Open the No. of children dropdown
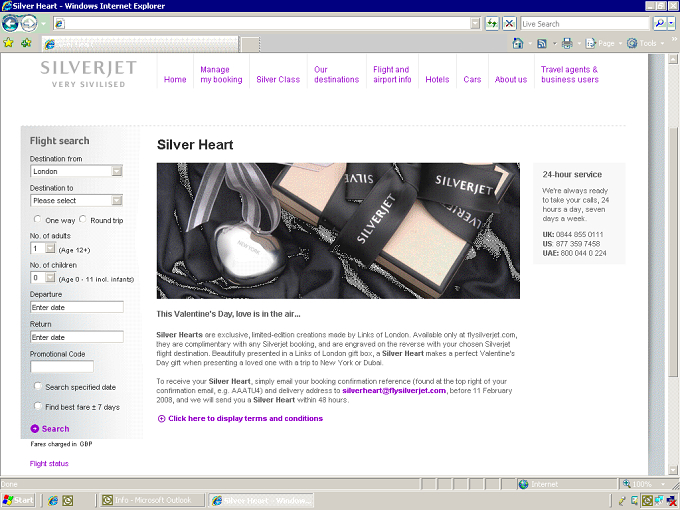 coord(50,278)
